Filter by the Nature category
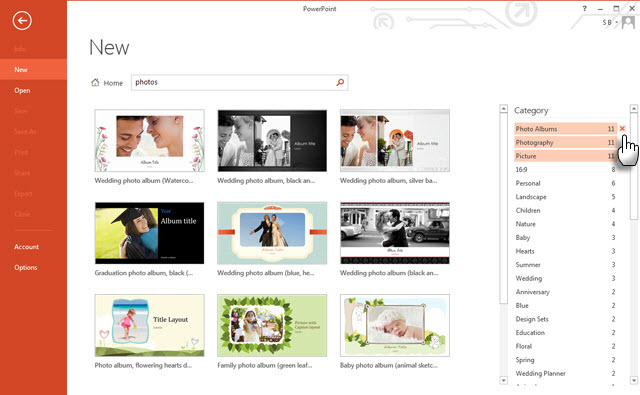Screen dimensions: 640x395 pyautogui.click(x=565, y=224)
